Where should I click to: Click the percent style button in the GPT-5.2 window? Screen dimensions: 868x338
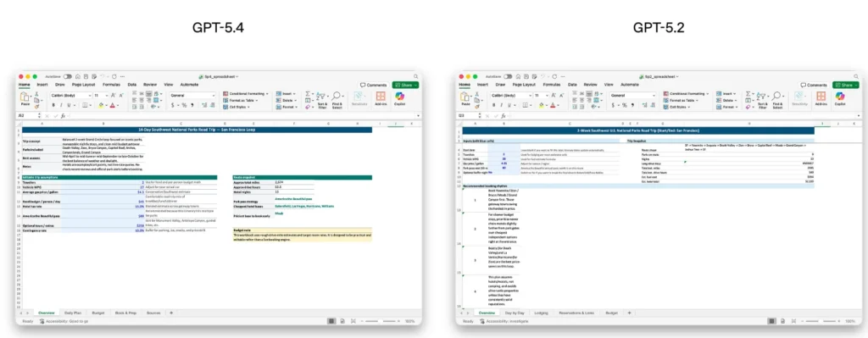pyautogui.click(x=624, y=105)
